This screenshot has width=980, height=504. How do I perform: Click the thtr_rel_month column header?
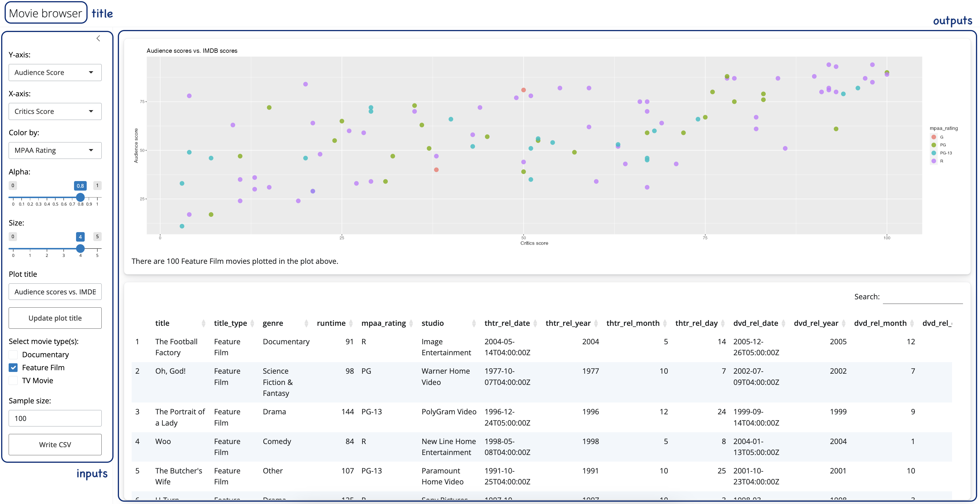(x=633, y=323)
